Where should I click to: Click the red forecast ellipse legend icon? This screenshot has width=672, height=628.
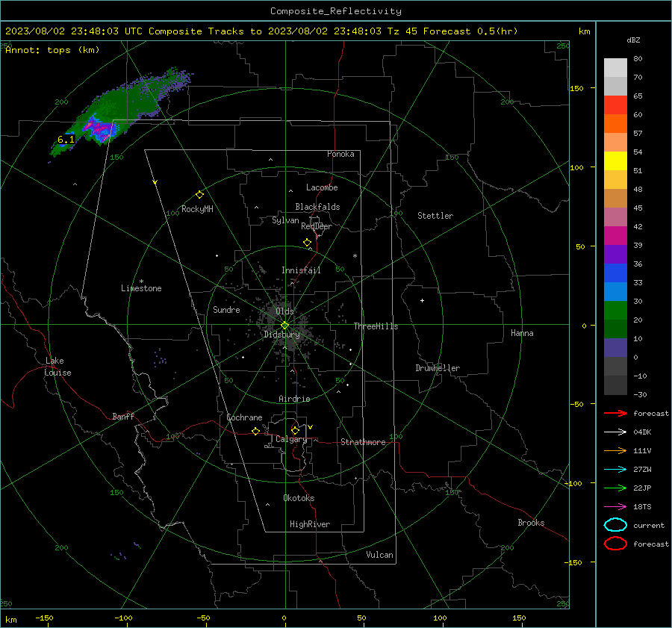(615, 544)
